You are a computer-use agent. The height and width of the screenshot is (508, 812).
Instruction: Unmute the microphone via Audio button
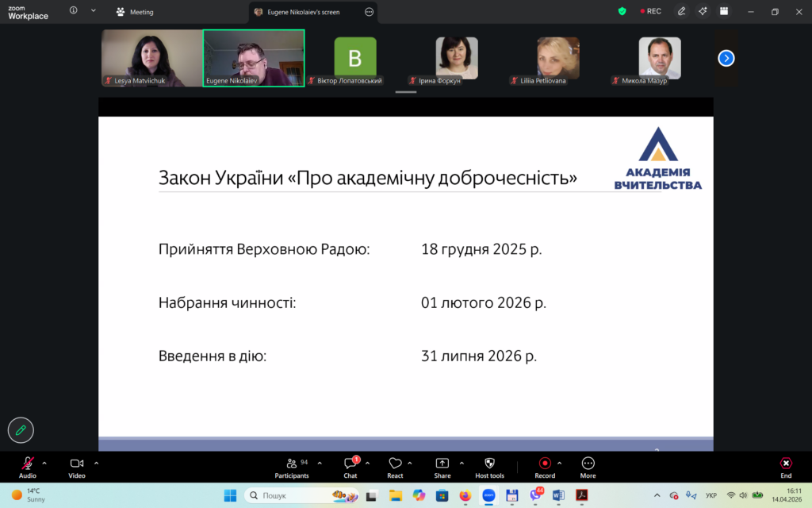tap(28, 464)
